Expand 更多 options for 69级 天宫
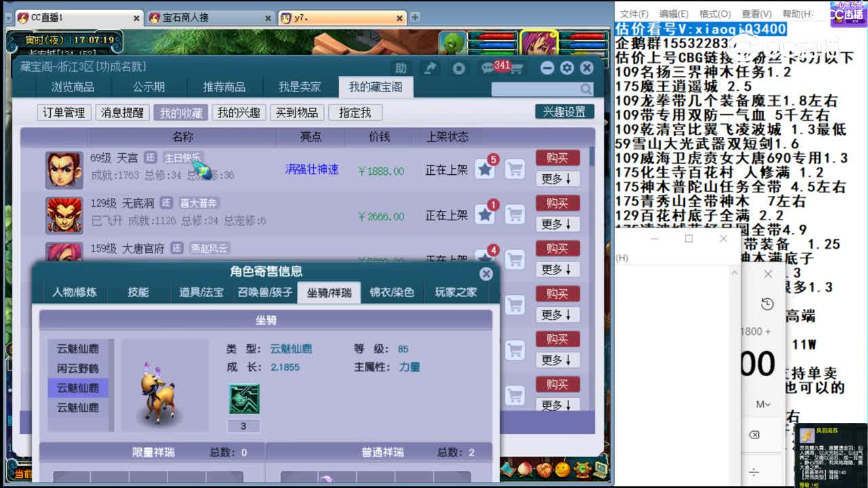 pos(557,179)
